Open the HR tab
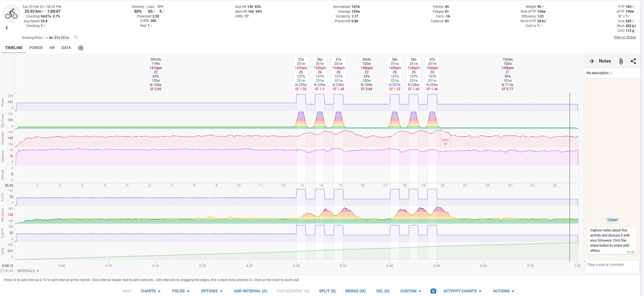This screenshot has width=644, height=296. pyautogui.click(x=52, y=48)
